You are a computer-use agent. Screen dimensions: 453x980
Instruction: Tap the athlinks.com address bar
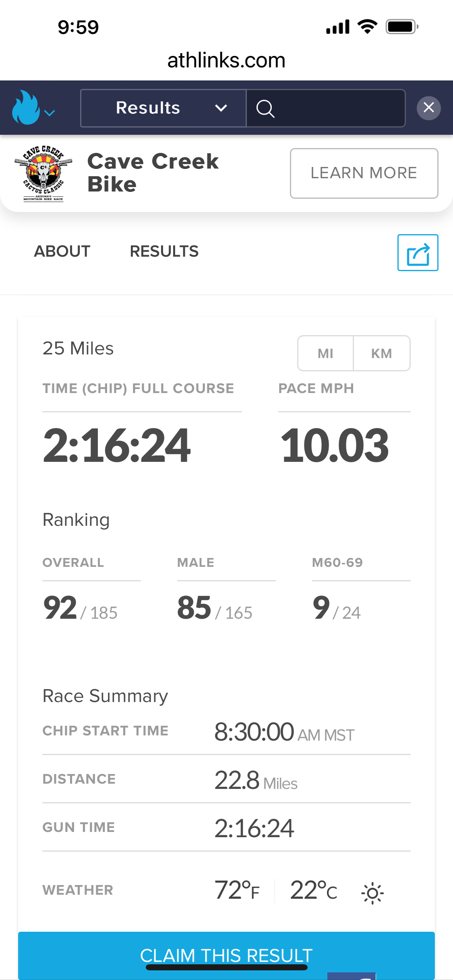point(226,60)
